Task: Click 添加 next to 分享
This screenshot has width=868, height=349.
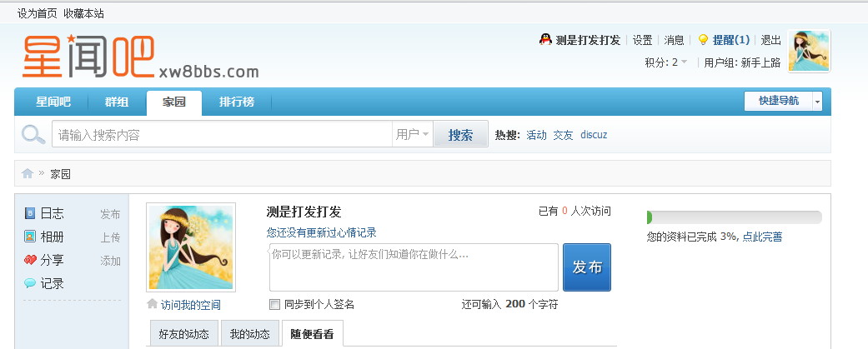Action: 110,261
